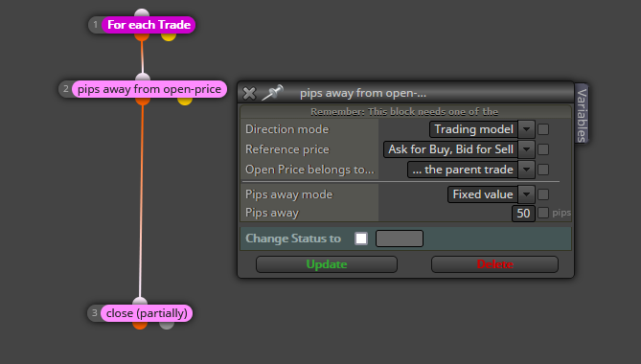Image resolution: width=641 pixels, height=364 pixels.
Task: Pin the properties panel with pushpin icon
Action: 272,93
